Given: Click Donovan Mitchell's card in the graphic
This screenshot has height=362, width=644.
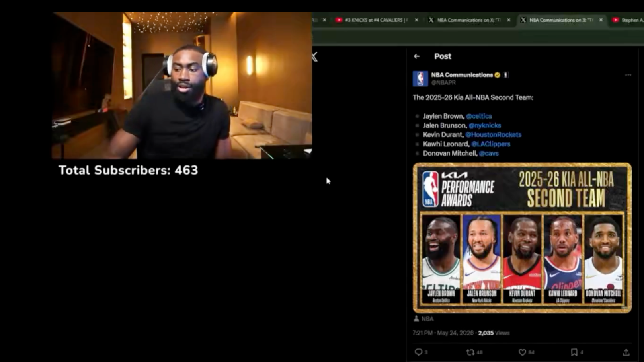Looking at the screenshot, I should point(603,259).
